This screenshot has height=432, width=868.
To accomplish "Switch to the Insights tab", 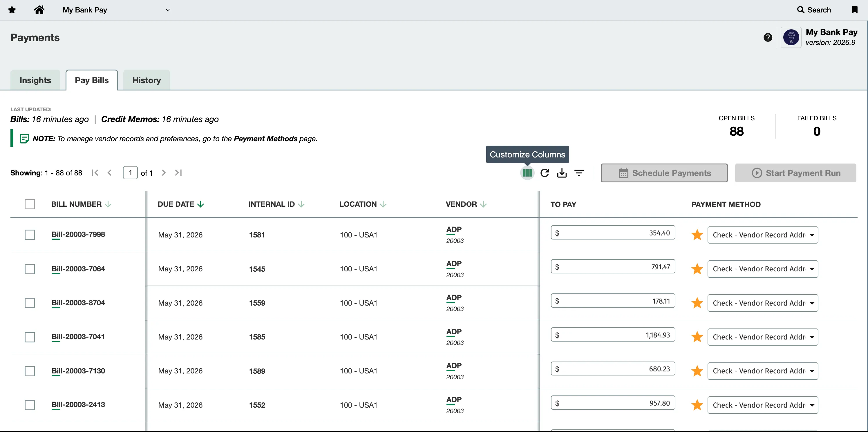I will [35, 80].
